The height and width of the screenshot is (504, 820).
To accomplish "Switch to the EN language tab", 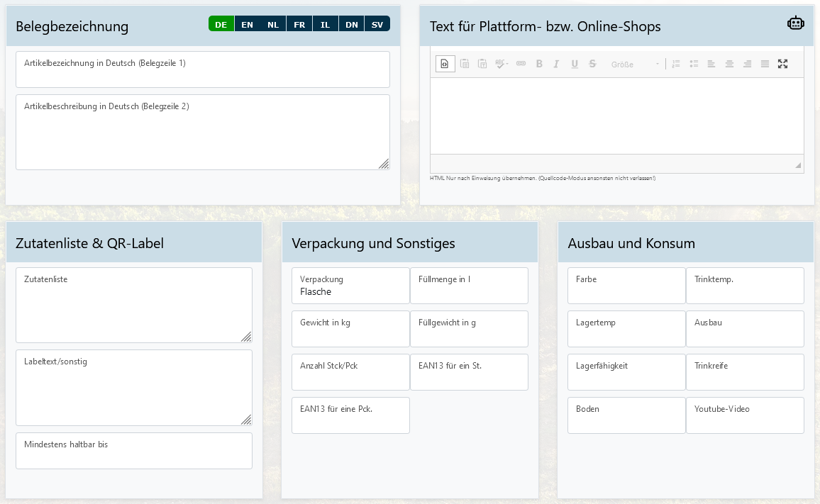I will [247, 24].
